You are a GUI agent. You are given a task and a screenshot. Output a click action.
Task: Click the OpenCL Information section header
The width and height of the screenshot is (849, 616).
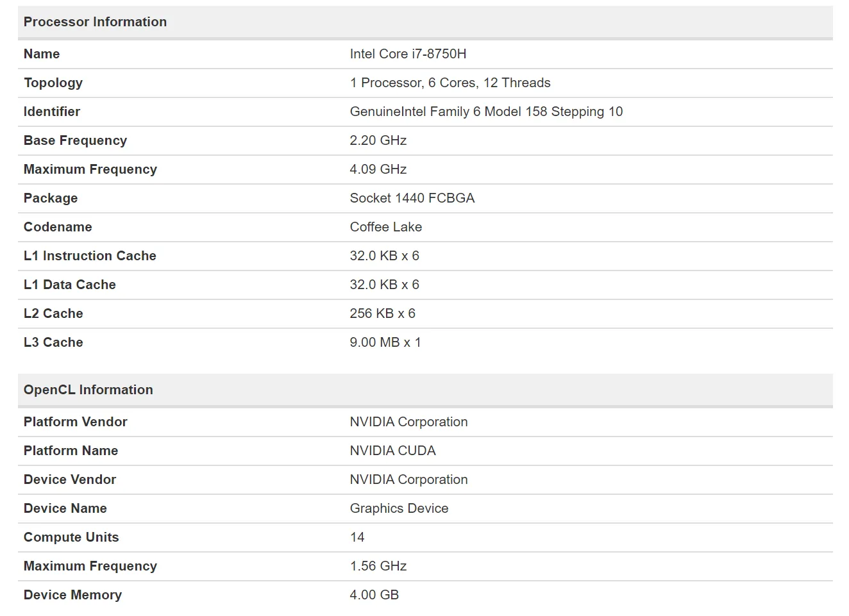coord(88,390)
